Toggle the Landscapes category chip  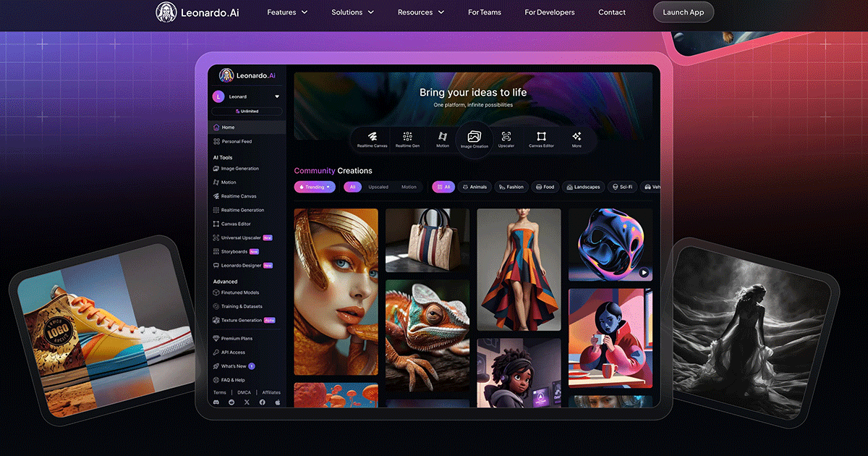tap(583, 187)
